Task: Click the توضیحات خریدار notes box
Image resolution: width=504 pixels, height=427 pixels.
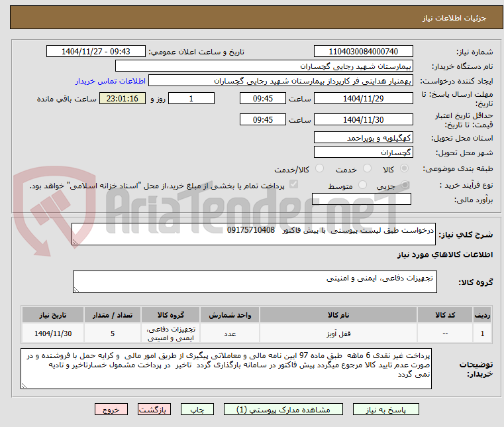Action: pos(226,369)
